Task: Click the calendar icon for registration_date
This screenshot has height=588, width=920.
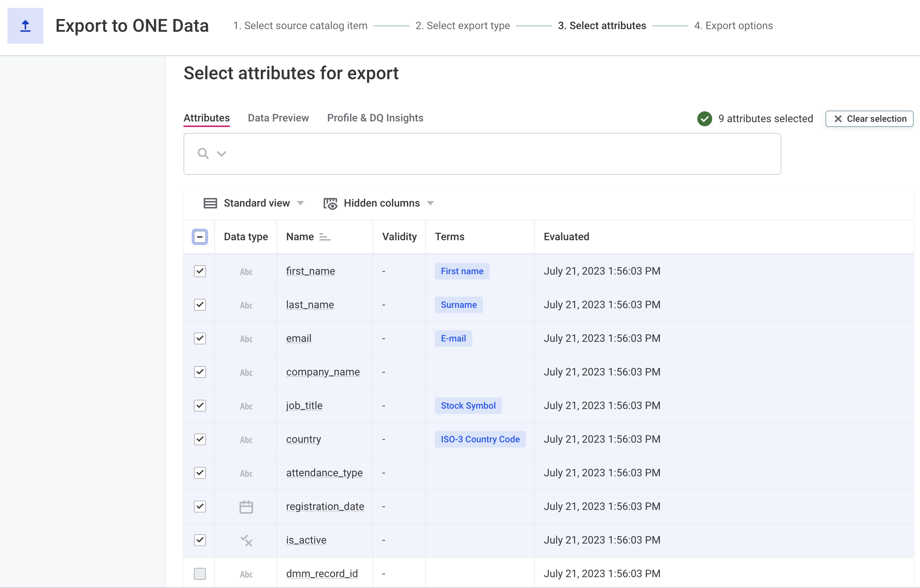Action: coord(246,507)
